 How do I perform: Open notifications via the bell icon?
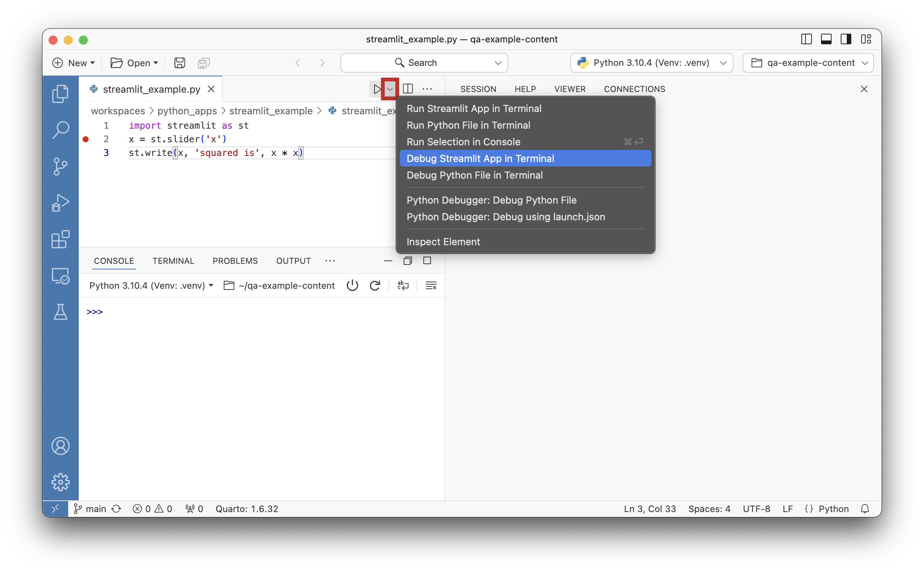click(x=866, y=509)
